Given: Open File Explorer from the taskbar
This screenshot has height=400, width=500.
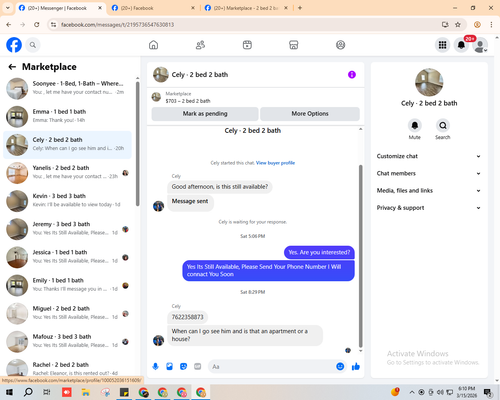Looking at the screenshot, I should [86, 392].
